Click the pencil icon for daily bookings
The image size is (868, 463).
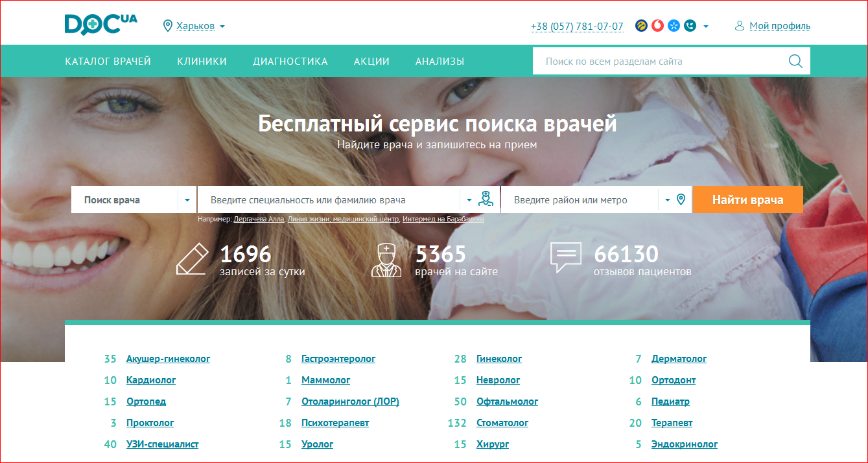193,258
